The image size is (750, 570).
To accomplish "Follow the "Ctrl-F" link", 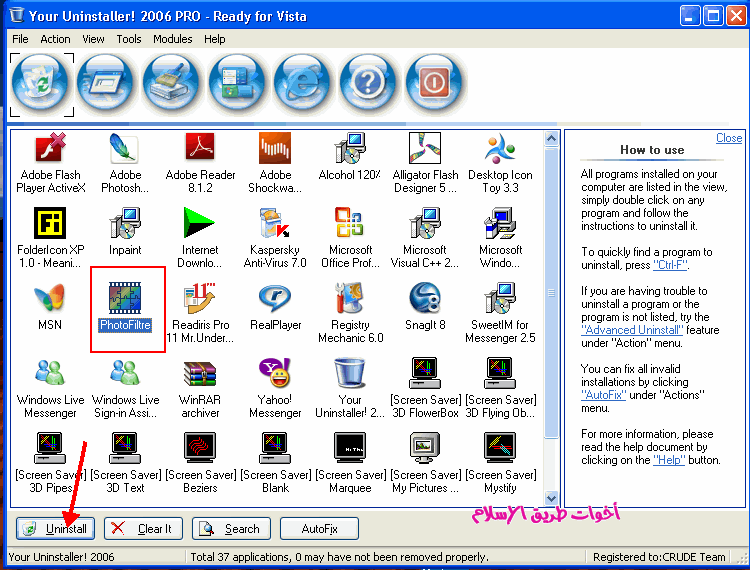I will 670,265.
